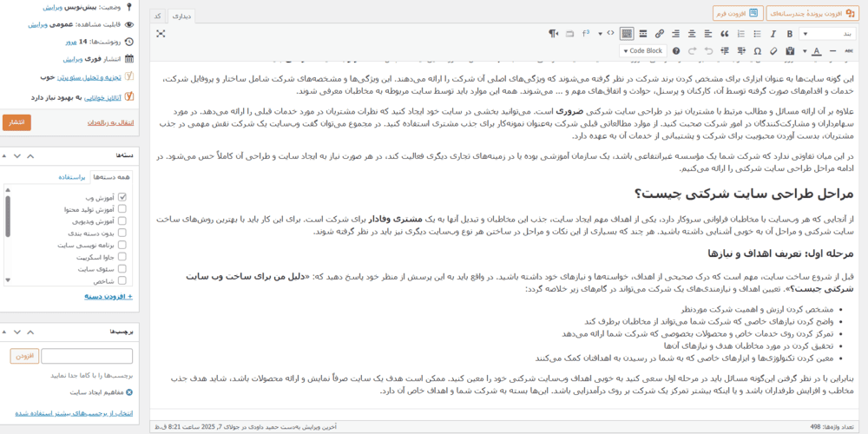This screenshot has height=434, width=868.
Task: Apply blockquote formatting
Action: [725, 34]
